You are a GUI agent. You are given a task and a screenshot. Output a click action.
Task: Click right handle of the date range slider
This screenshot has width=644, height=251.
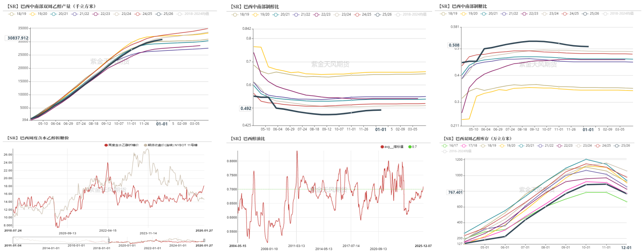click(205, 240)
